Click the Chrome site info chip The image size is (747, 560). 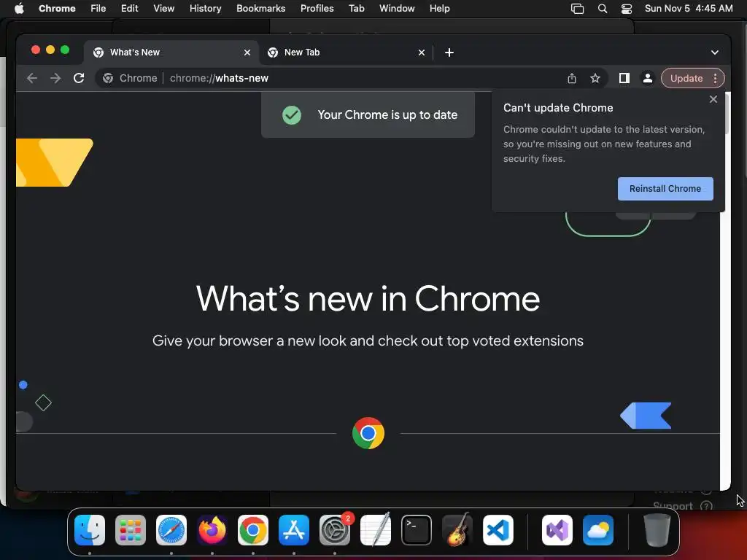pyautogui.click(x=130, y=78)
